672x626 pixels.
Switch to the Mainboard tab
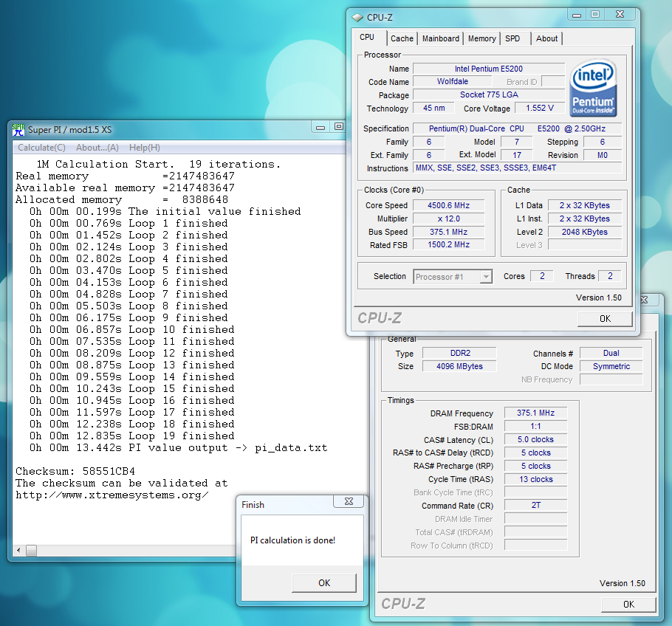440,38
